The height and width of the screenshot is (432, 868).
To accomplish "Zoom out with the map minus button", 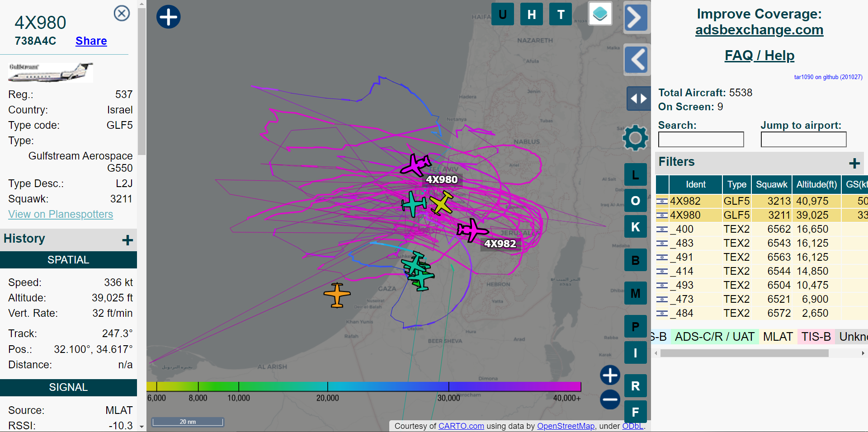I will tap(610, 399).
